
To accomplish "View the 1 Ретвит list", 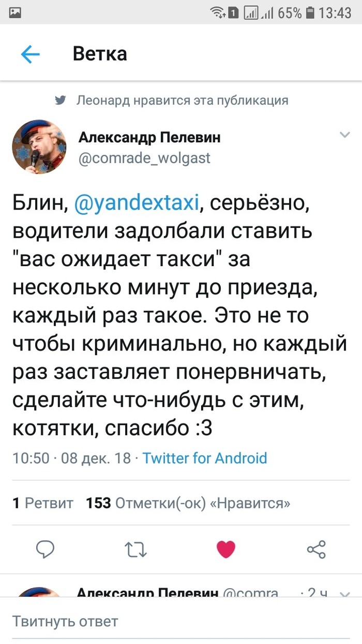I will pos(42,503).
